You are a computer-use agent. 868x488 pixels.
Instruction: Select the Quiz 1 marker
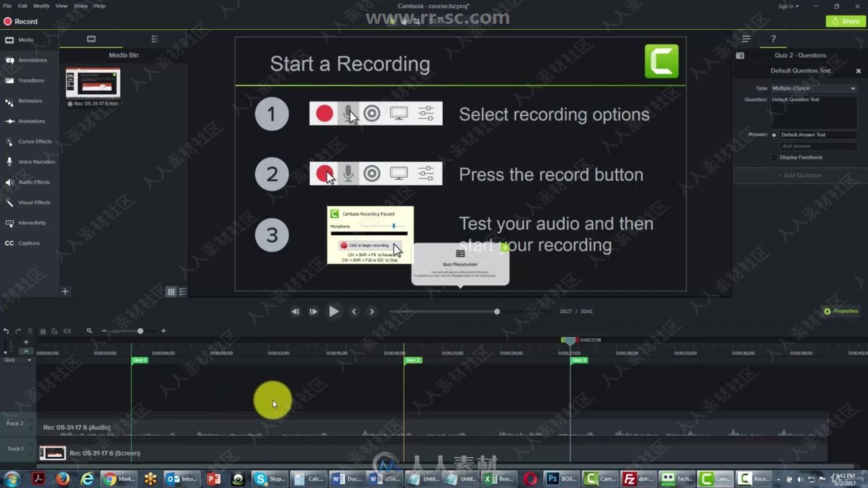click(140, 360)
